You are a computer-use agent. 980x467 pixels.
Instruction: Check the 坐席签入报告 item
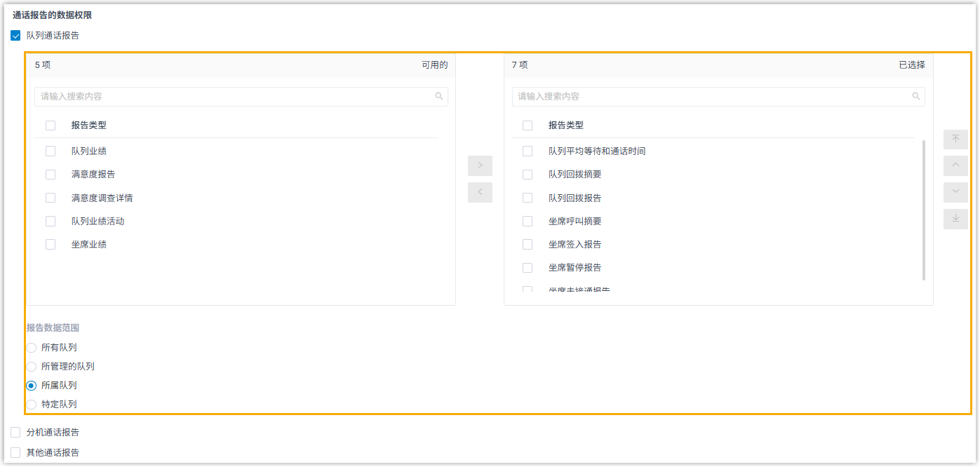click(528, 245)
